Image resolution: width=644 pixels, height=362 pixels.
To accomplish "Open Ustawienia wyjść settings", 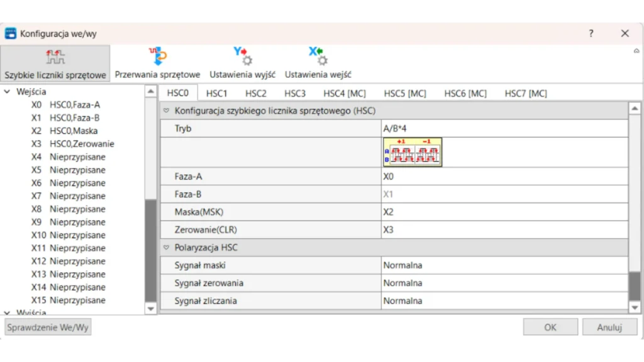I will click(242, 63).
